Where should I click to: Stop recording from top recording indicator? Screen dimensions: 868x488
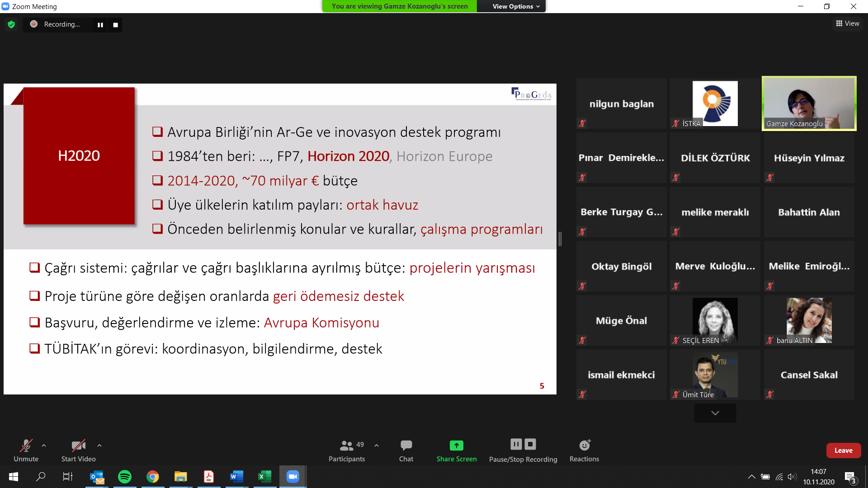[116, 25]
